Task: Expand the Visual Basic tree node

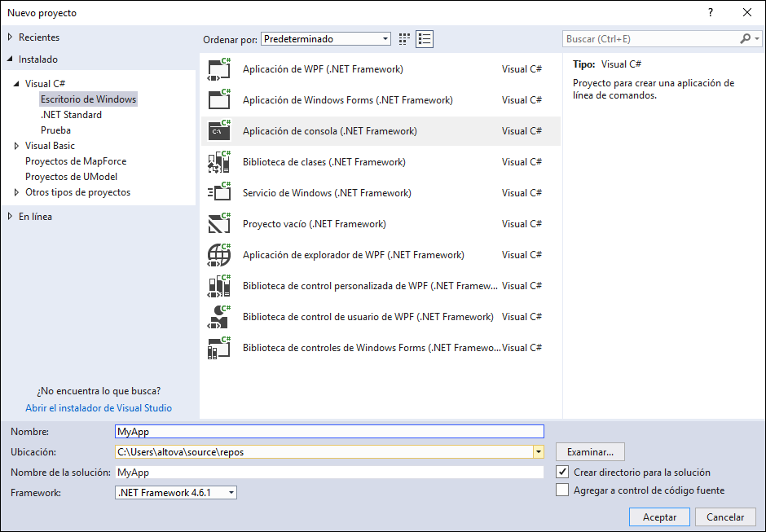Action: coord(17,146)
